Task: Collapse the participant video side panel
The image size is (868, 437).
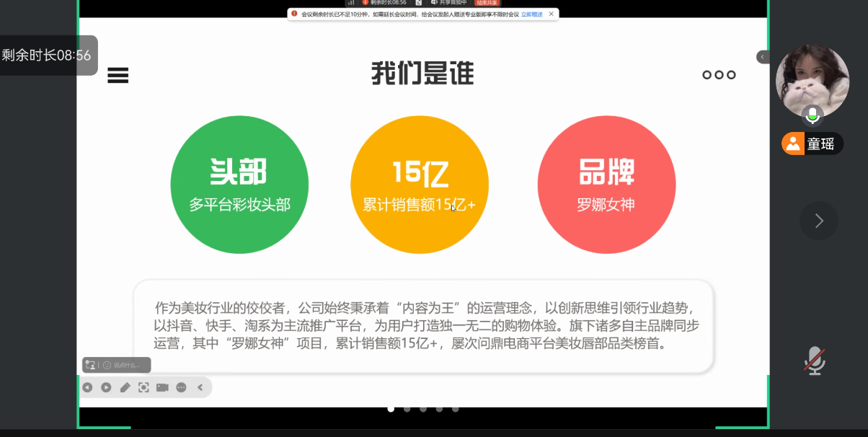Action: [x=762, y=57]
